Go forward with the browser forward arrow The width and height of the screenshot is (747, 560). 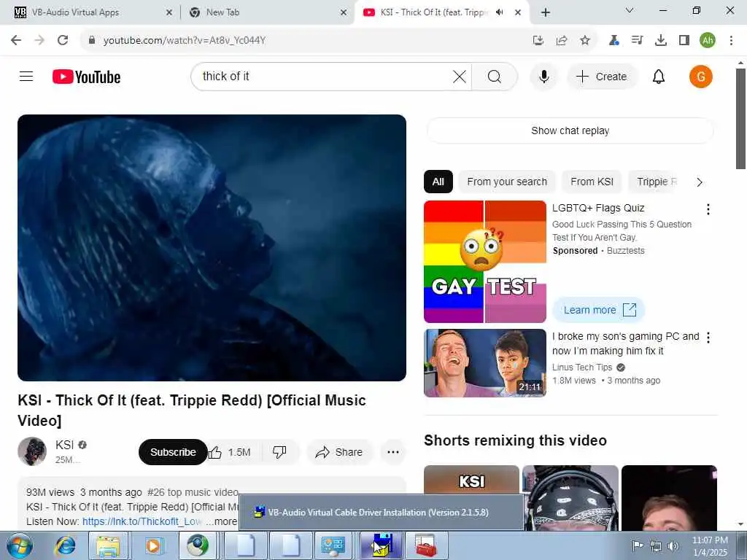(39, 40)
